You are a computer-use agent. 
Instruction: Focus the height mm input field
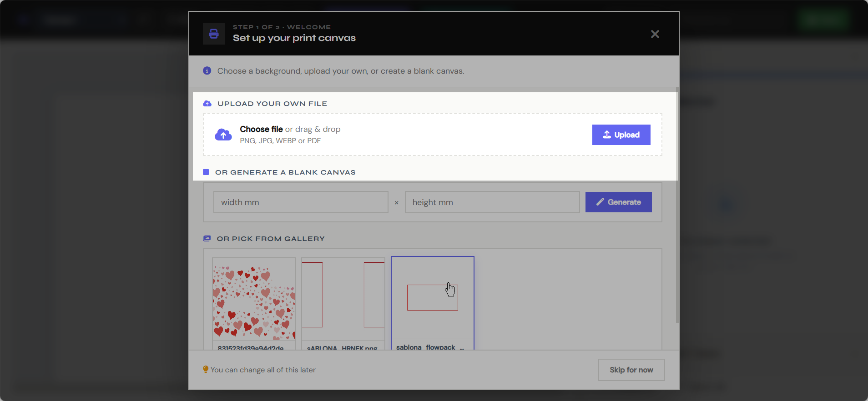pyautogui.click(x=492, y=202)
